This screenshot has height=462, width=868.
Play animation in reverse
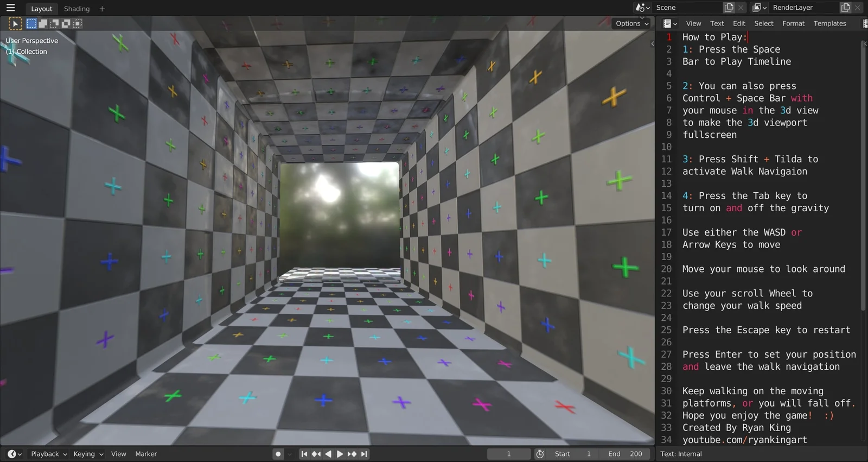(328, 454)
